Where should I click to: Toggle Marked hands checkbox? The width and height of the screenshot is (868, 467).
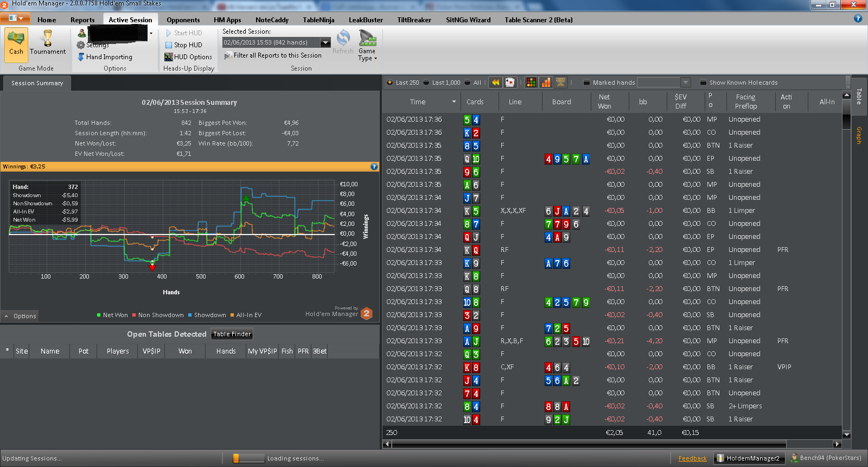[586, 83]
